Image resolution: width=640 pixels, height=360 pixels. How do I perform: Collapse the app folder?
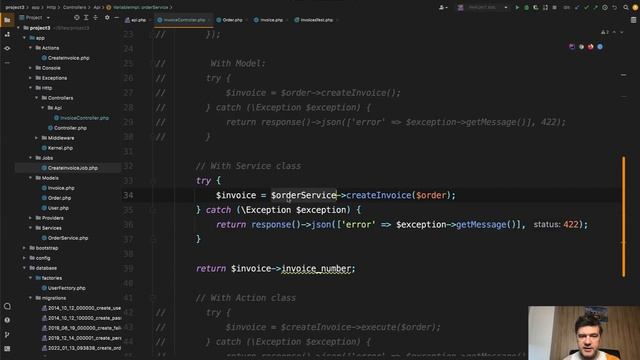pos(24,38)
